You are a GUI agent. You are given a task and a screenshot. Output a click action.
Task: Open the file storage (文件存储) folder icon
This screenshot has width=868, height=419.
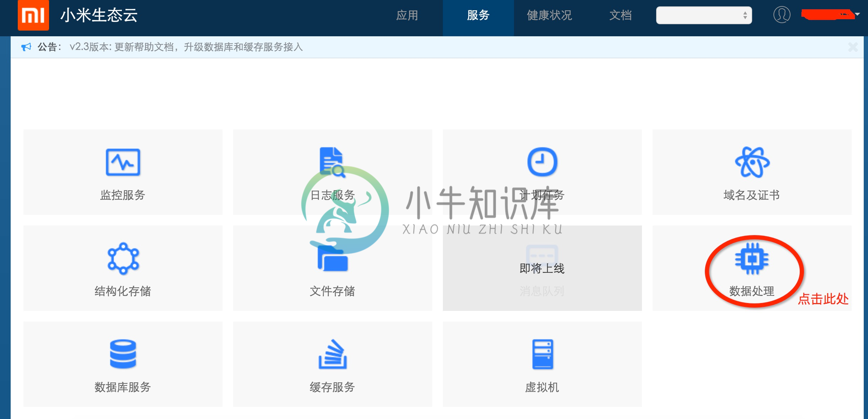[x=333, y=259]
